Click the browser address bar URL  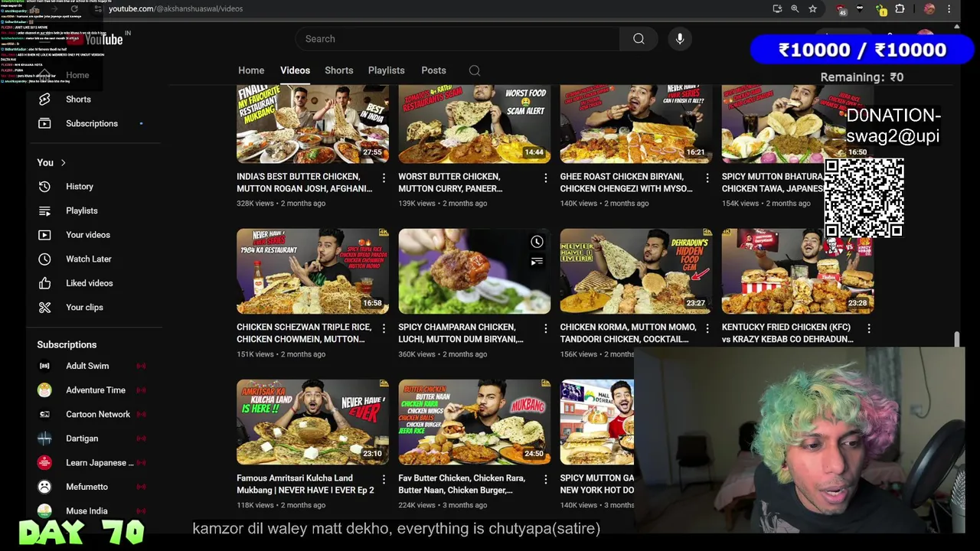coord(176,8)
